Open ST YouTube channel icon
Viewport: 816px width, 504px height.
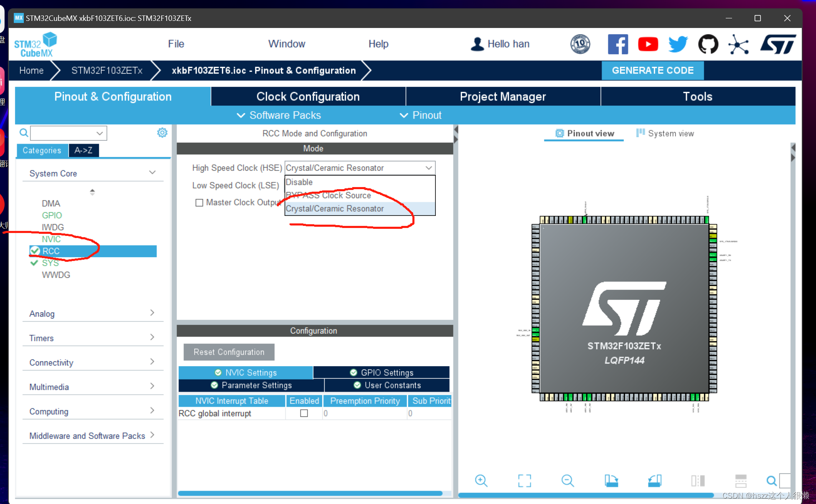pos(648,44)
